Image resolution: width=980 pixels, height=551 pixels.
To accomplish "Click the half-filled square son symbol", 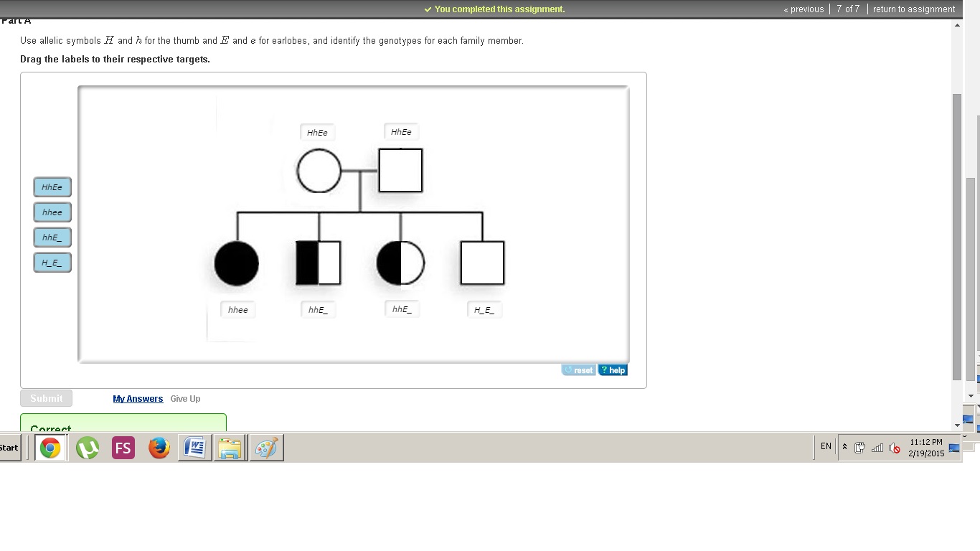I will point(319,263).
